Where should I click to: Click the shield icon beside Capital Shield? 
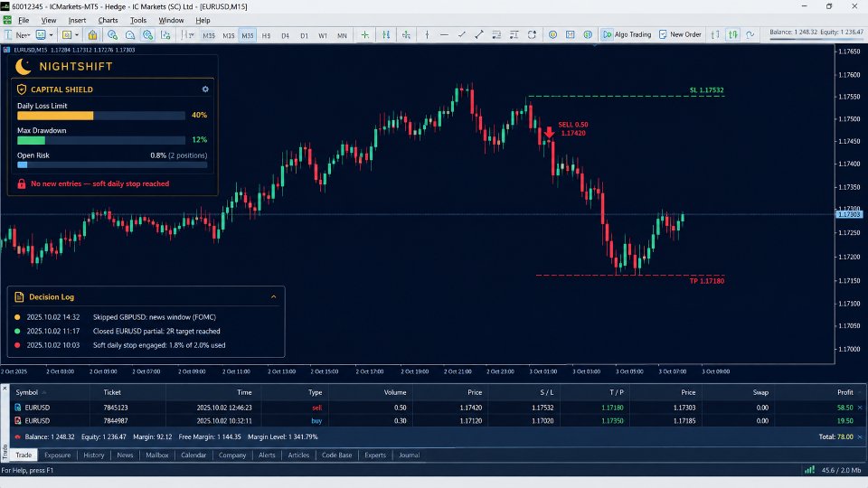coord(22,89)
